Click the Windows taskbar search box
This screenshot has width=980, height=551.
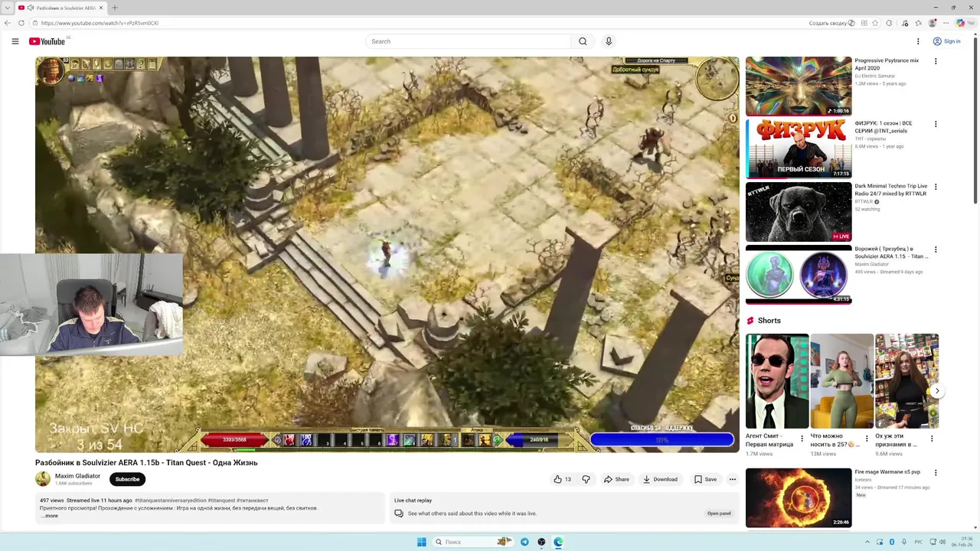[x=472, y=542]
